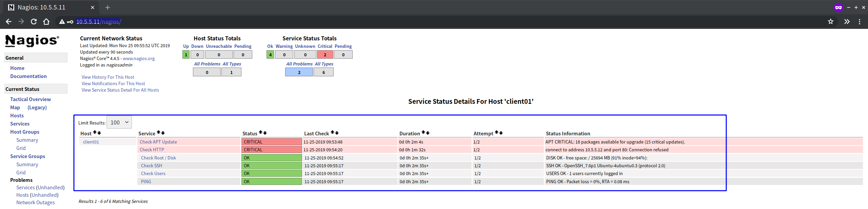Open the Legacy map link
868x209 pixels.
(37, 107)
